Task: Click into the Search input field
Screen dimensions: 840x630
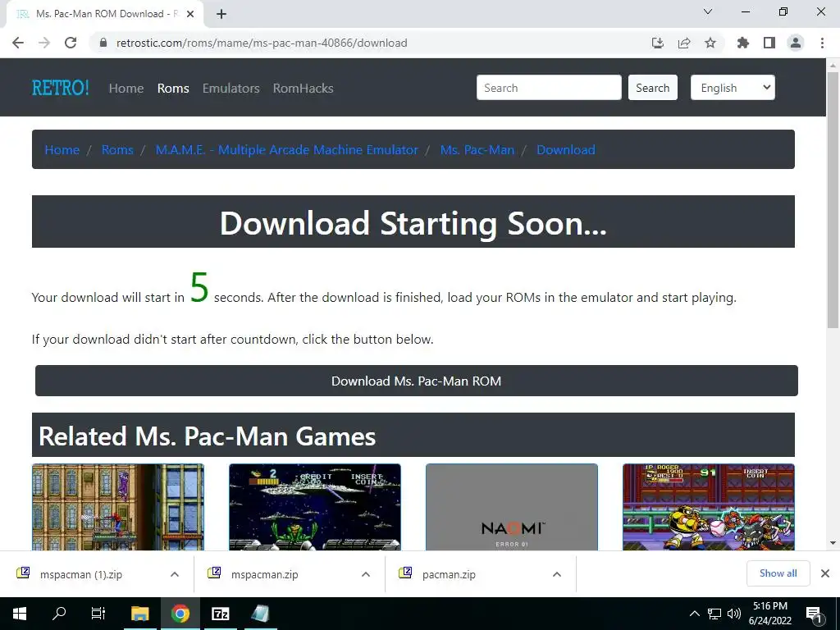Action: click(549, 87)
